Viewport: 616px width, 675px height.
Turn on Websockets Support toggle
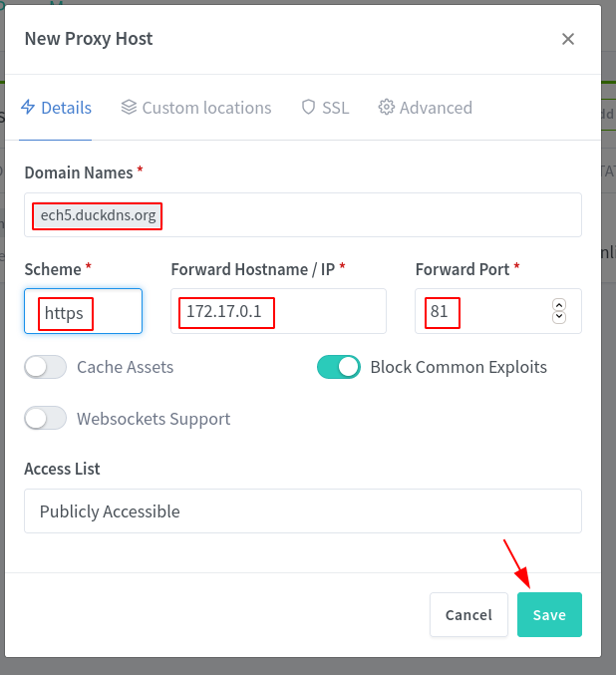pos(45,419)
